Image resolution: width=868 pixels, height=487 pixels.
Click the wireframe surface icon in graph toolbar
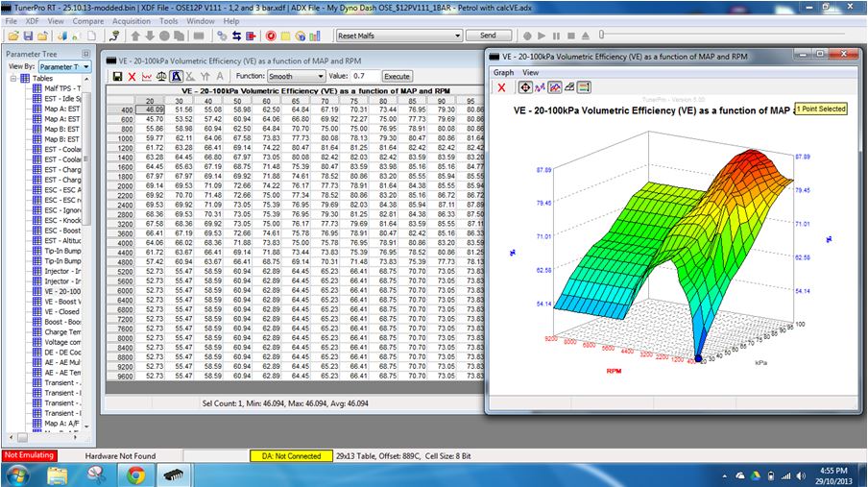point(569,87)
